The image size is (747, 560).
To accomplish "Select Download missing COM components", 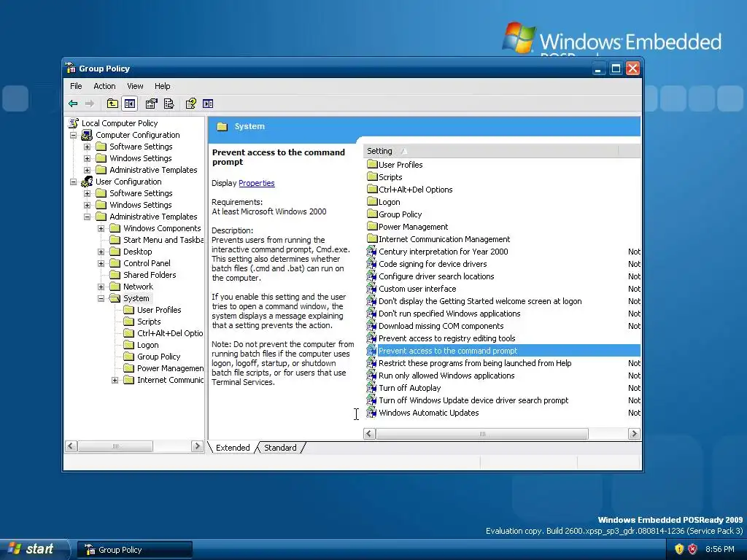I will pyautogui.click(x=441, y=326).
